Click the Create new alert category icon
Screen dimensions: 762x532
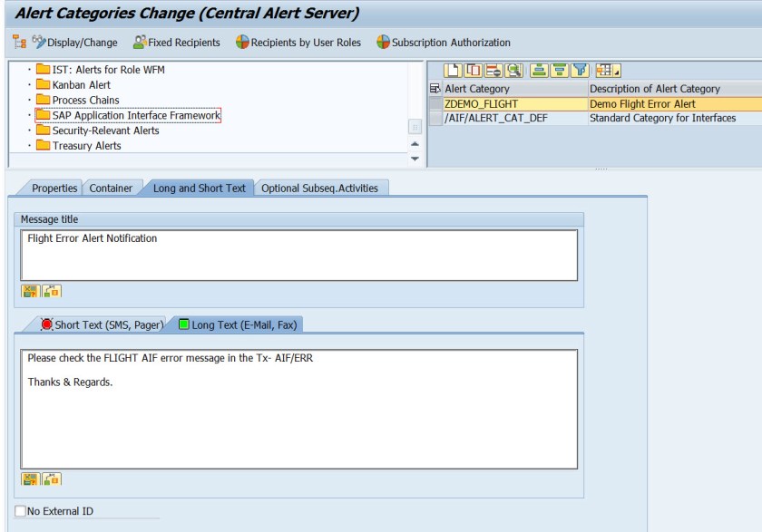tap(453, 70)
